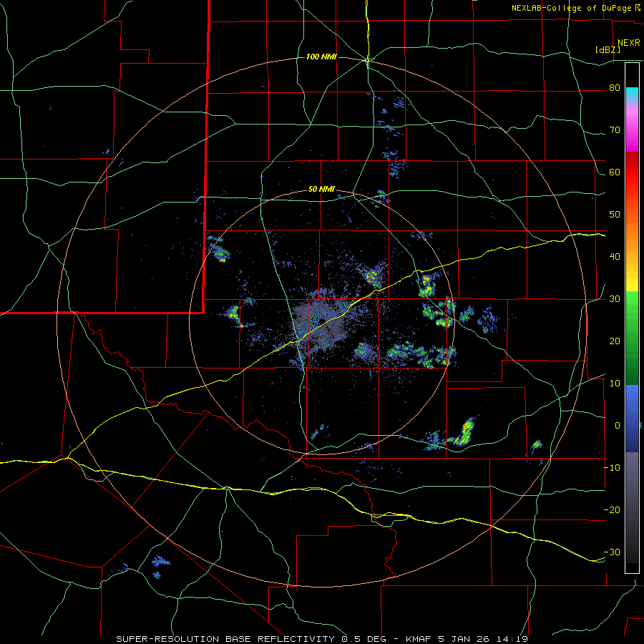Click the 0 value on the dBZ scale
Viewport: 644px width, 644px height.
coord(618,426)
